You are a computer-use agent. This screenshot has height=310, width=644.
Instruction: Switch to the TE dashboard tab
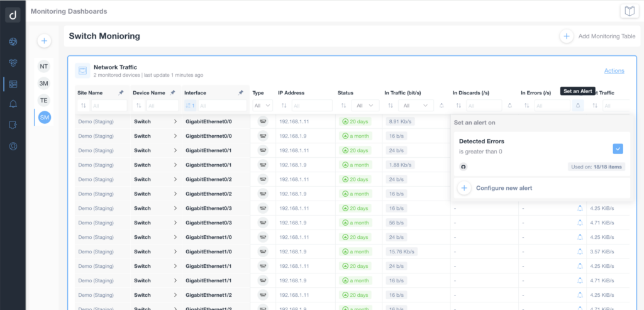tap(44, 100)
